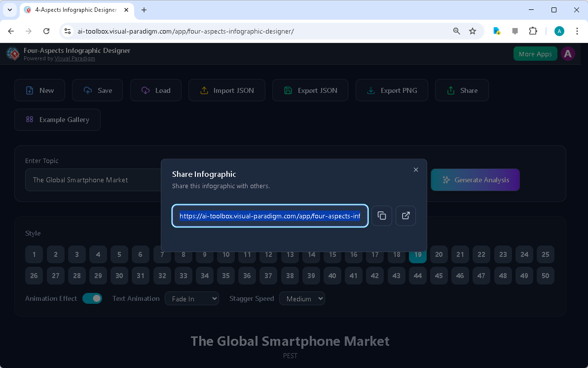Open the Stagger Speed dropdown
This screenshot has height=368, width=588.
pos(302,298)
